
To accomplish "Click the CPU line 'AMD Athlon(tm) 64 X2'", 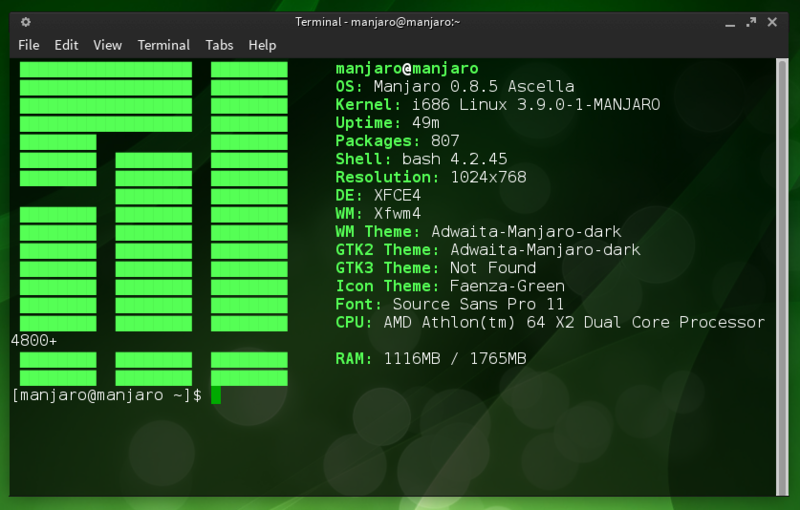I will pos(479,322).
